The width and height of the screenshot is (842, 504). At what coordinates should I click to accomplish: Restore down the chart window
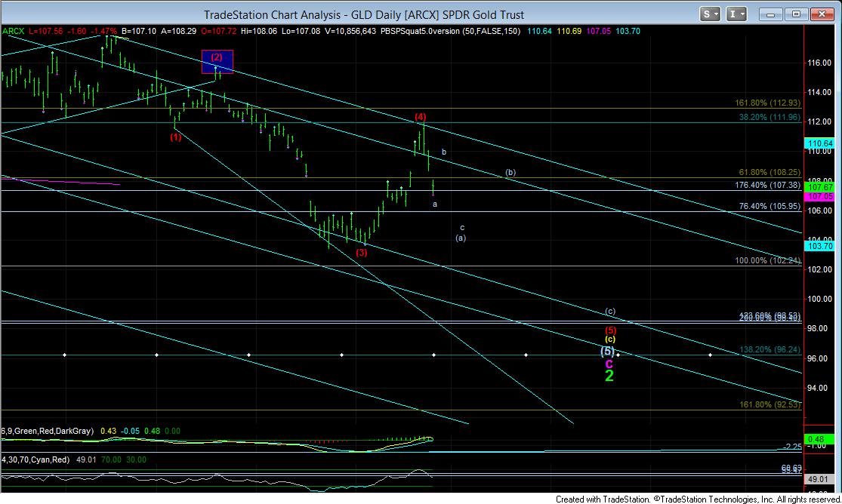coord(796,14)
